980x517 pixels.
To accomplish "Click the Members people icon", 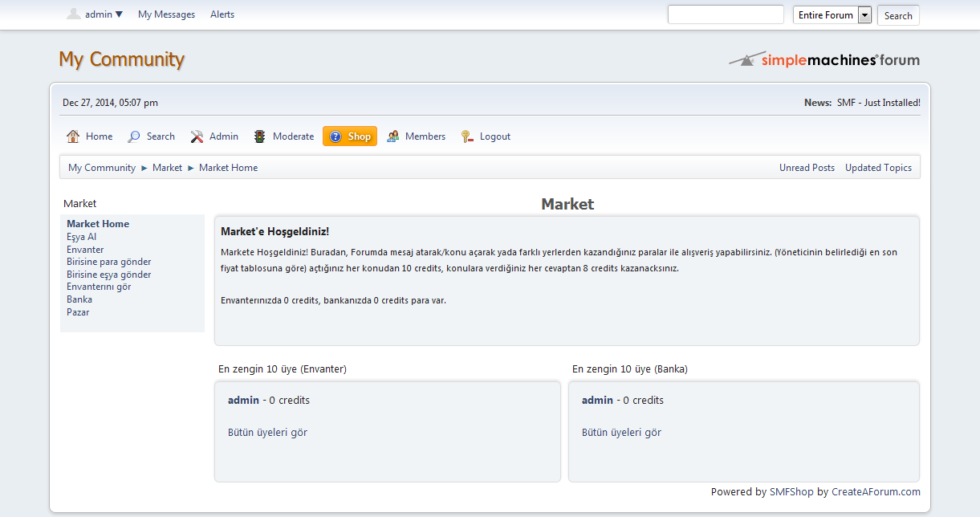I will (x=392, y=136).
